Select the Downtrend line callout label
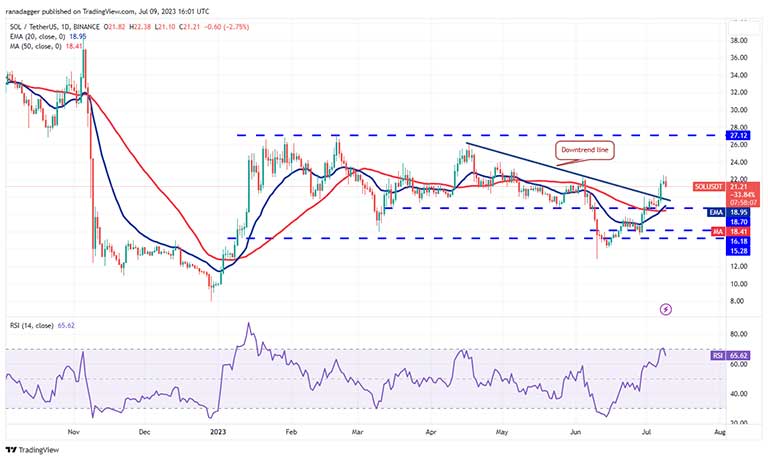Screen dimensions: 768x463 584,150
